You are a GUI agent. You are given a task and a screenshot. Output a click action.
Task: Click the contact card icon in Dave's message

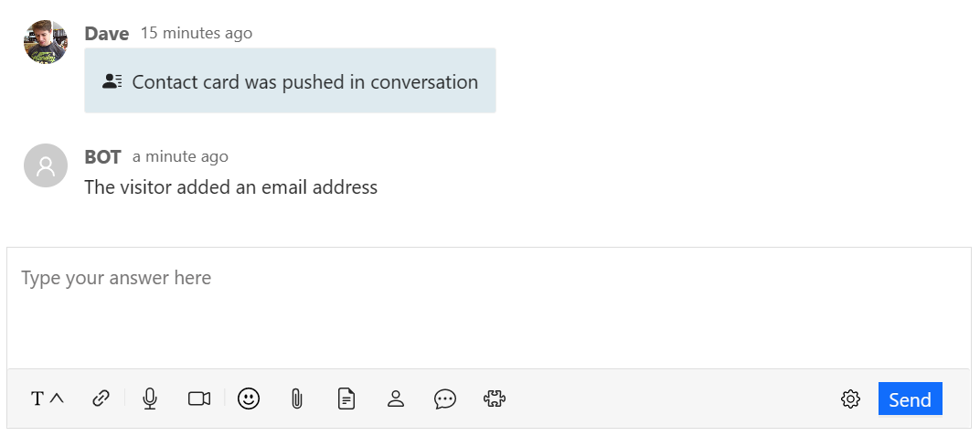(x=112, y=81)
